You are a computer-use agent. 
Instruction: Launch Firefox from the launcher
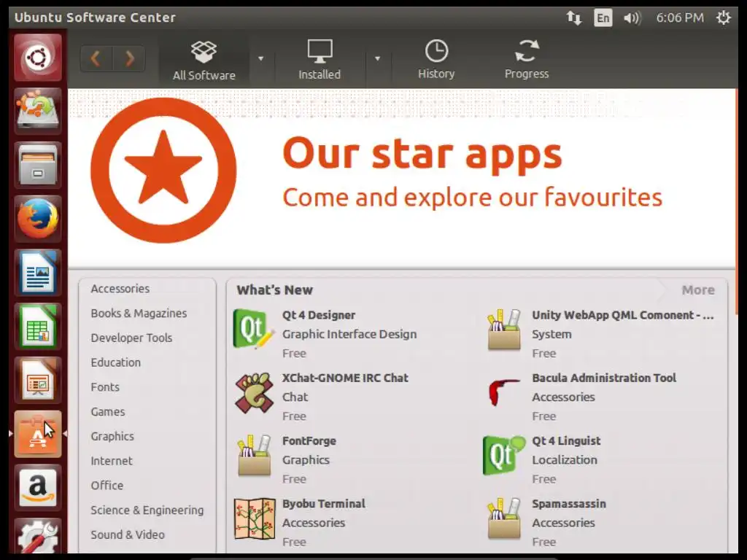pyautogui.click(x=38, y=219)
